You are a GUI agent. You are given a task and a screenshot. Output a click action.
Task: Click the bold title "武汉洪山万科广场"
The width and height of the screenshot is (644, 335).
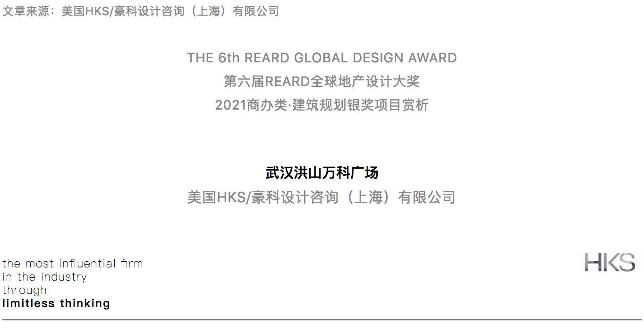tap(322, 173)
